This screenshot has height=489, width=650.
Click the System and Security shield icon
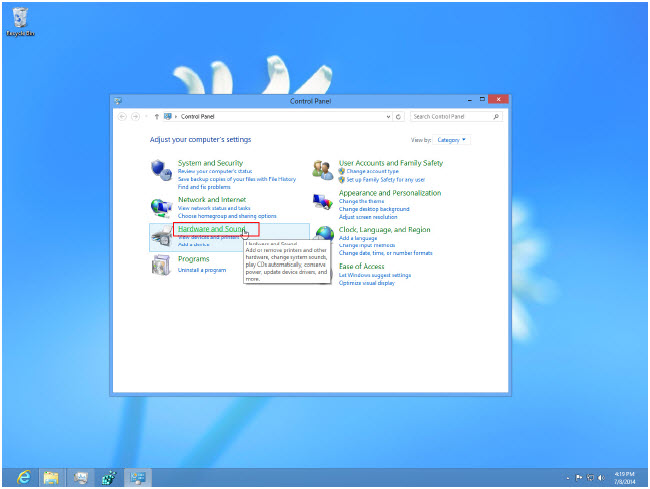tap(161, 171)
